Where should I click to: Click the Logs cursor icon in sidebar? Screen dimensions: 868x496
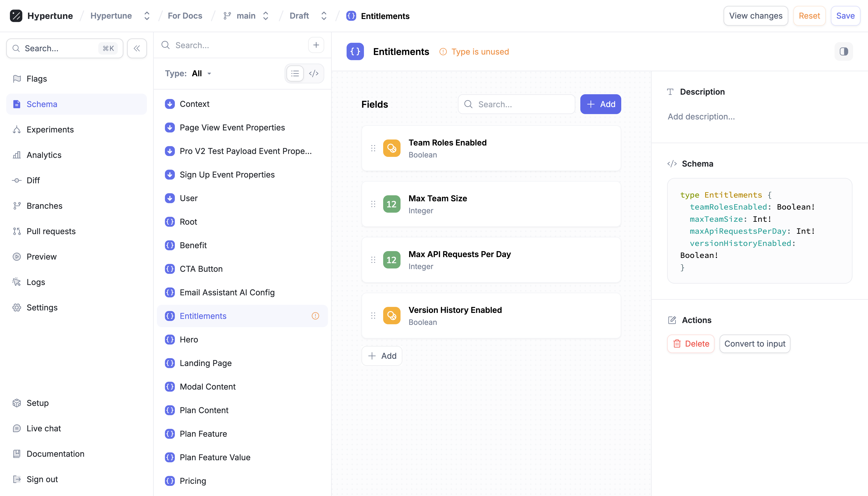[x=17, y=282]
